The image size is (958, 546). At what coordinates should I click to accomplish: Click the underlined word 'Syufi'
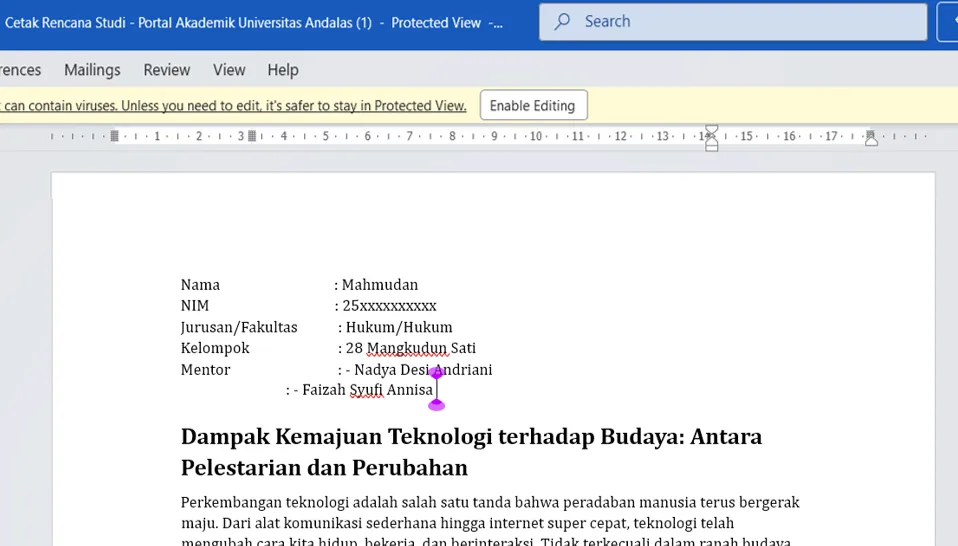click(367, 390)
